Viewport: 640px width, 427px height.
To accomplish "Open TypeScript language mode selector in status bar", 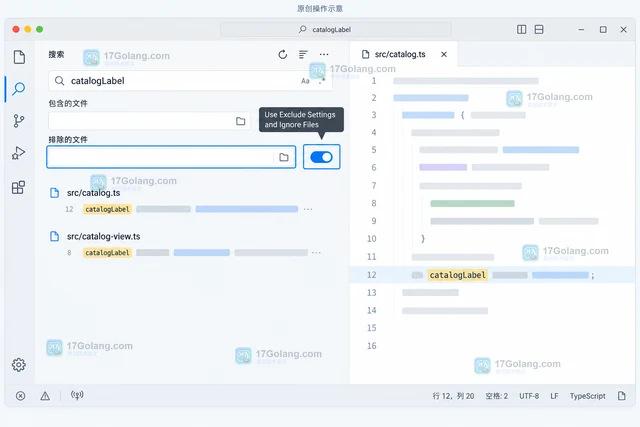I will click(587, 396).
